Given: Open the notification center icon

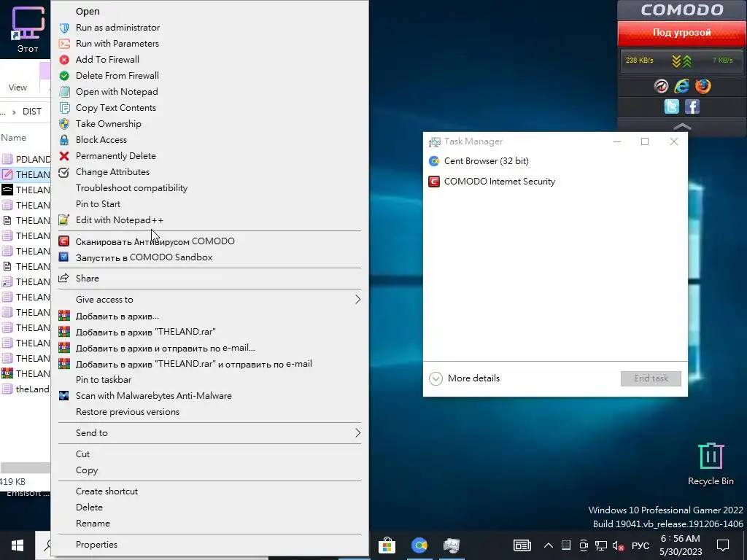Looking at the screenshot, I should pos(723,545).
